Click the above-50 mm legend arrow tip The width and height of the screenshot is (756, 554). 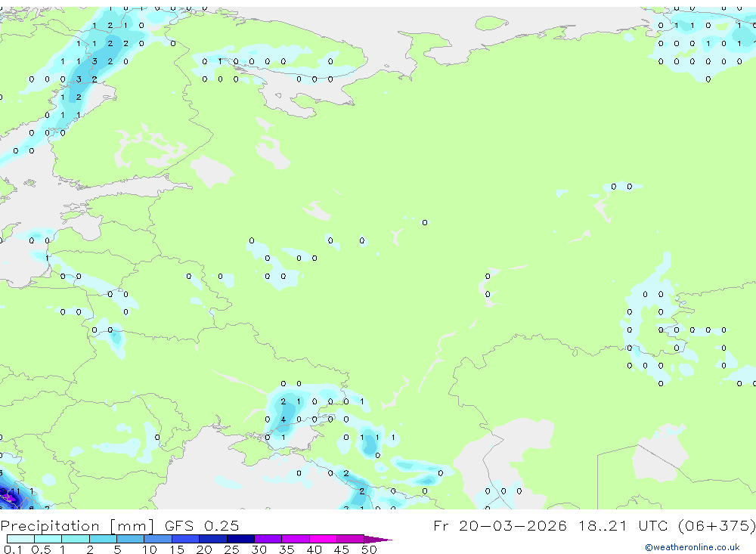click(x=378, y=540)
